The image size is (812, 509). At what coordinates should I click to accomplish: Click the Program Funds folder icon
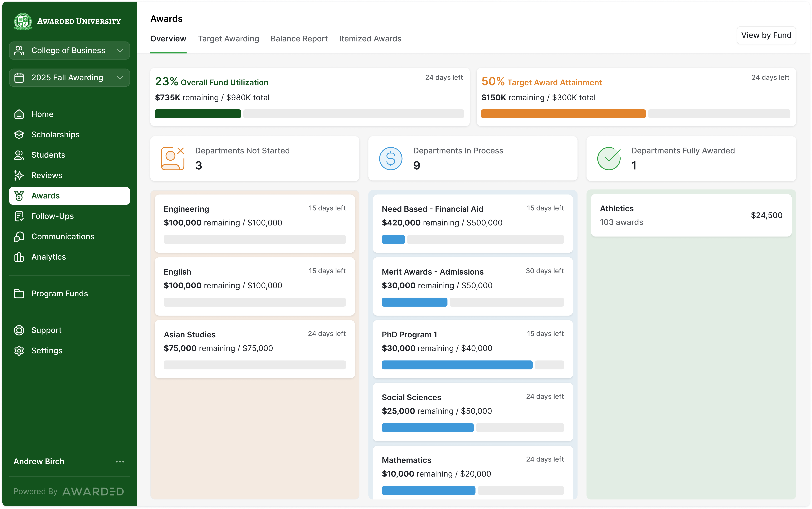coord(19,294)
